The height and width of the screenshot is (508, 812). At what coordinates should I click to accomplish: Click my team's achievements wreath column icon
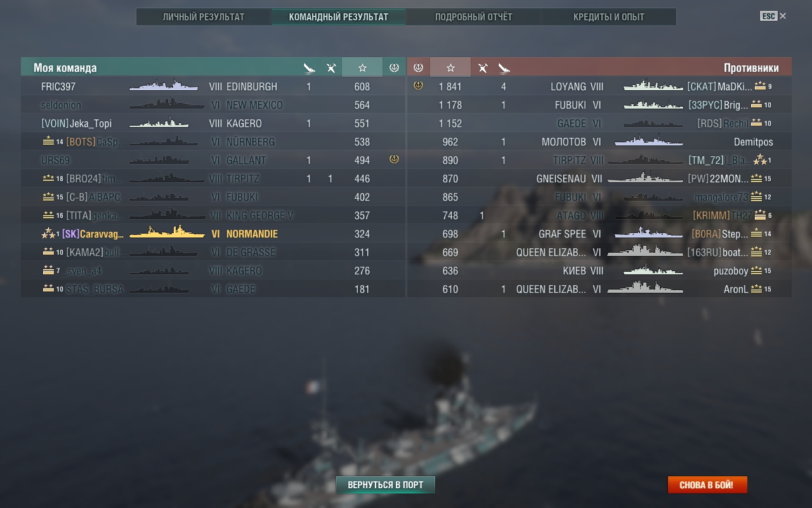click(x=393, y=67)
